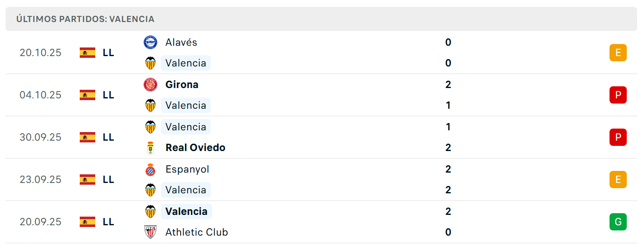Open the Athletic Club team link
Image resolution: width=644 pixels, height=249 pixels.
[197, 232]
